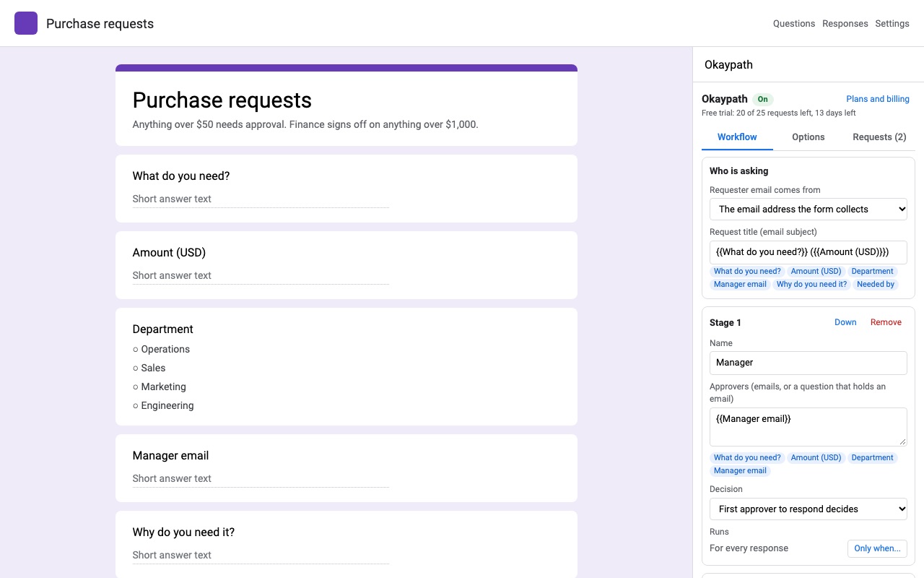Insert 'Needed by' chip into request title
Screen dimensions: 924x578
point(876,285)
